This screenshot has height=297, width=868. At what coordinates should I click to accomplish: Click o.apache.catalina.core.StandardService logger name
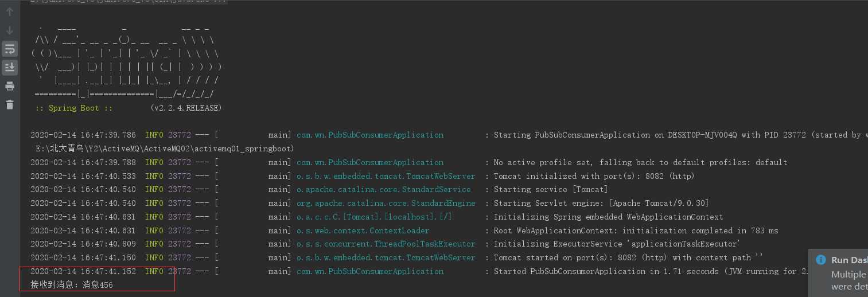pos(384,190)
